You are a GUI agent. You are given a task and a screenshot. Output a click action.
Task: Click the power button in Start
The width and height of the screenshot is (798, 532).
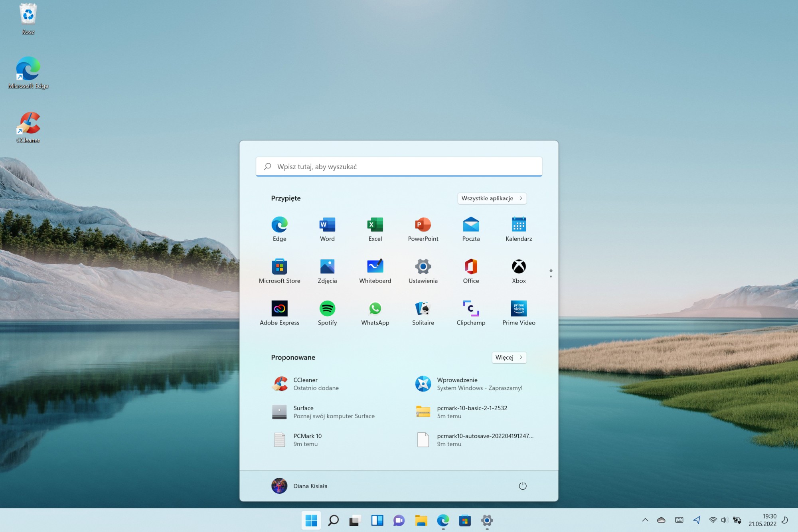pyautogui.click(x=523, y=486)
